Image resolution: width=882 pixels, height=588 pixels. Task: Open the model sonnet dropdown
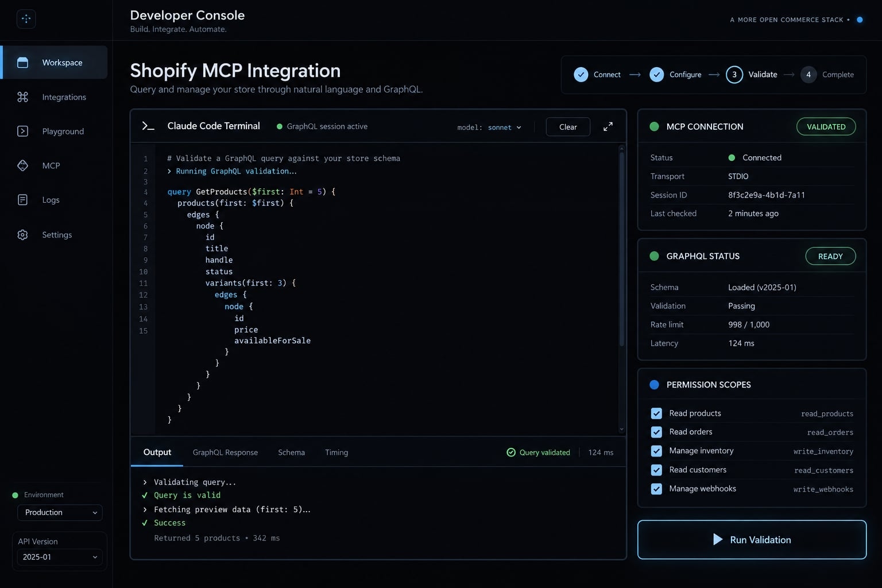pos(489,127)
